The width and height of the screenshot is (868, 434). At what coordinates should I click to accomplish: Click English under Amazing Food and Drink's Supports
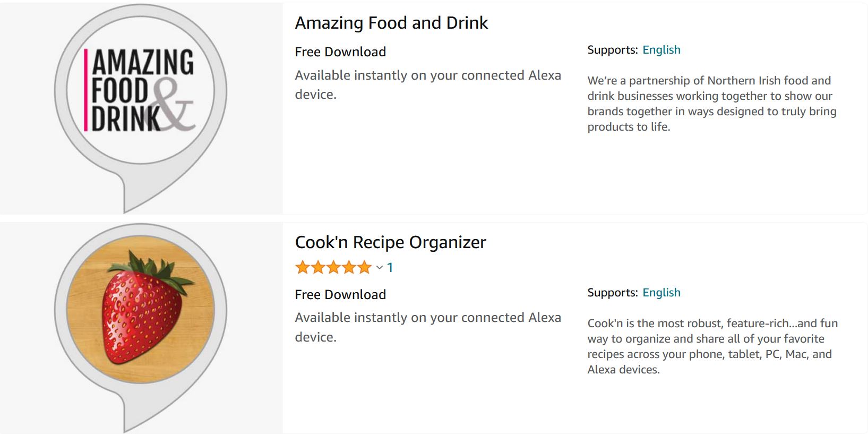point(661,49)
